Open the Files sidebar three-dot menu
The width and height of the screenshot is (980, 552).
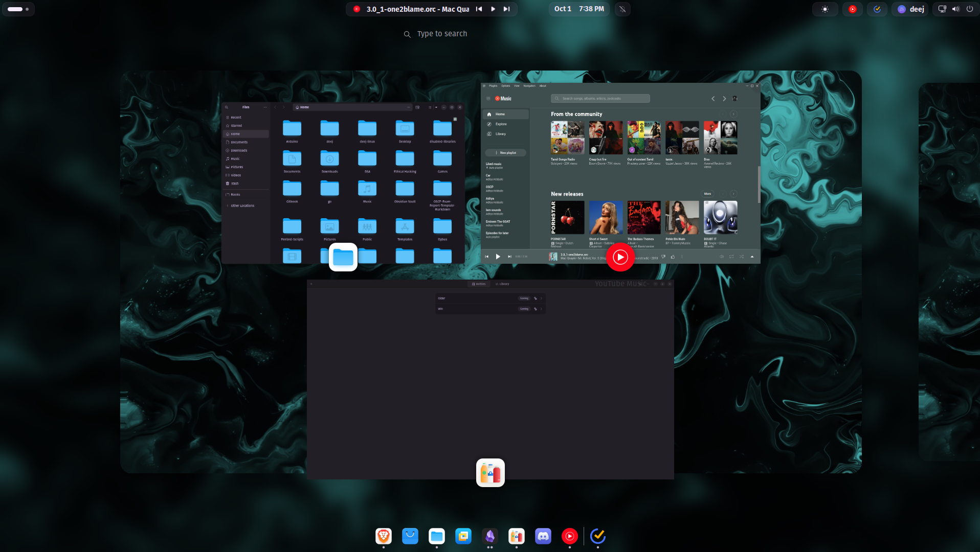click(265, 107)
